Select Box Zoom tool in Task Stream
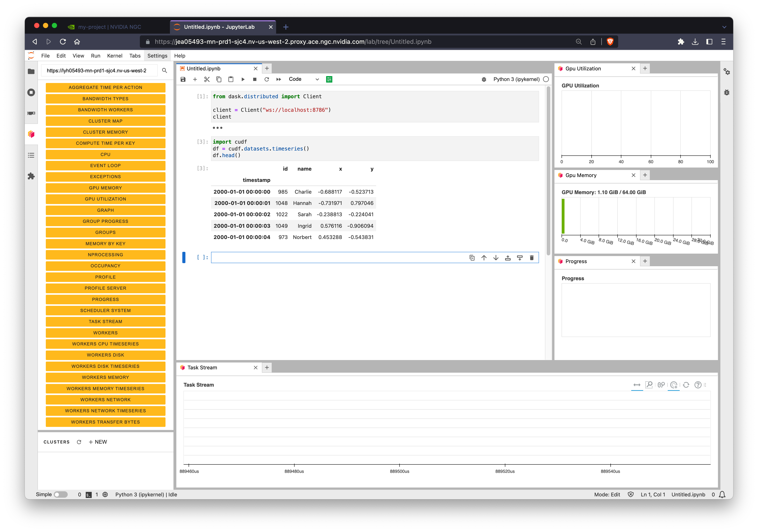The width and height of the screenshot is (758, 532). click(649, 385)
